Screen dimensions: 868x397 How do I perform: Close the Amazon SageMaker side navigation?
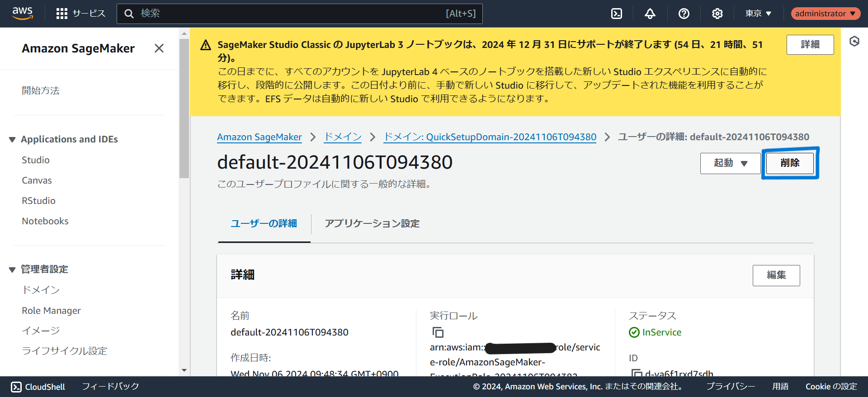(159, 48)
